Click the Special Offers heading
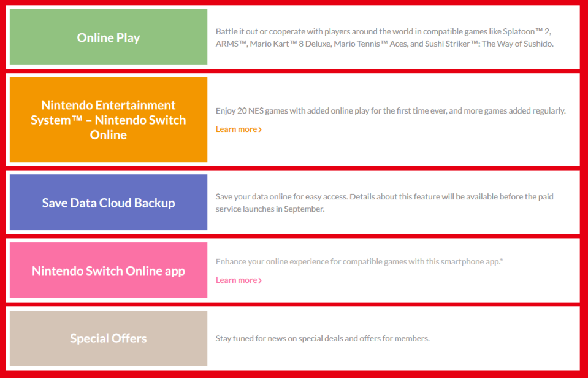This screenshot has height=378, width=588. [108, 338]
